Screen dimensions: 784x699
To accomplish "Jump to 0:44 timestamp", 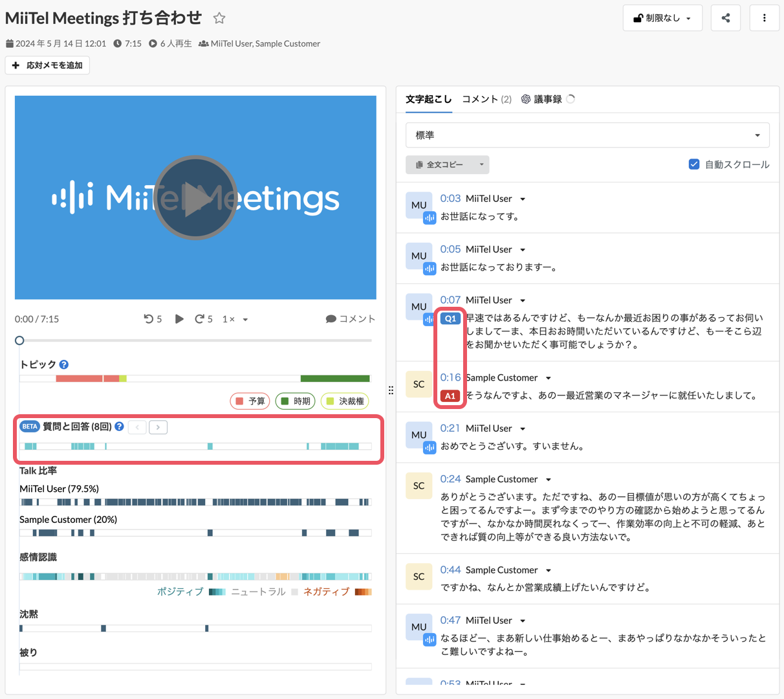I will click(x=450, y=570).
